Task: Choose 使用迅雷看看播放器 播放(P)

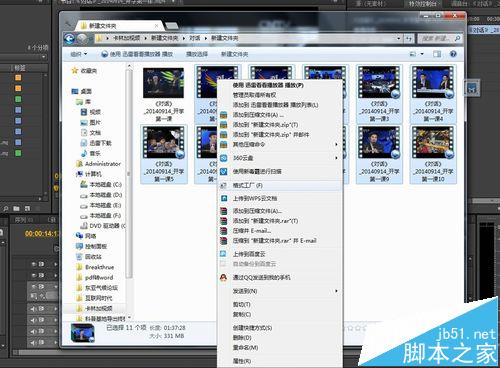Action: pos(268,85)
